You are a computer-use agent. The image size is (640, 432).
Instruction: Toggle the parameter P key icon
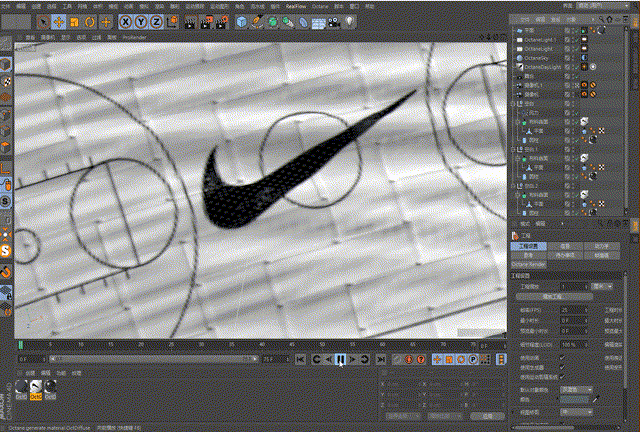click(473, 359)
